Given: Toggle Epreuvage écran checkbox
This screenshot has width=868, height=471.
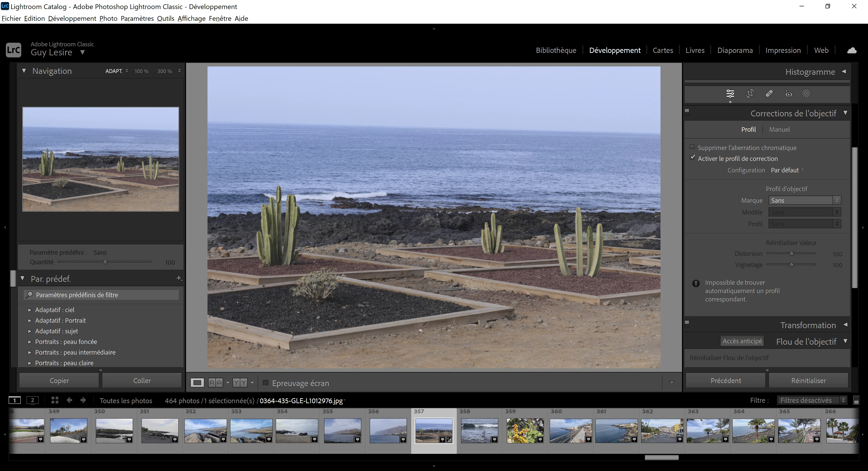Looking at the screenshot, I should pyautogui.click(x=266, y=383).
